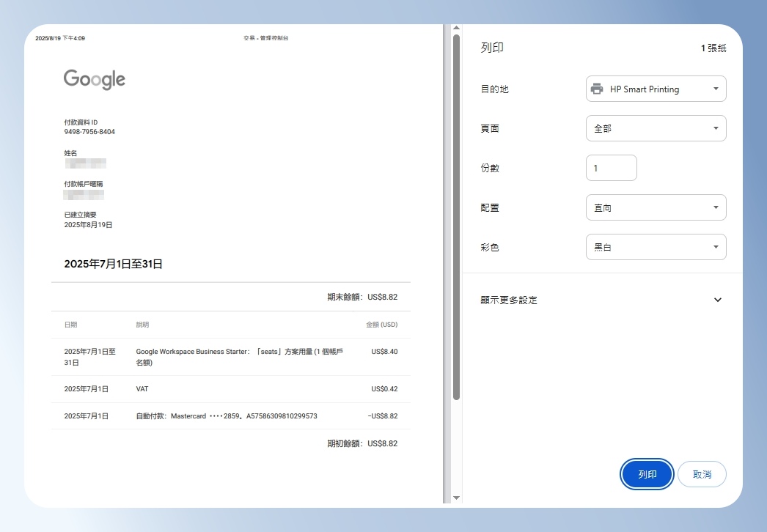The width and height of the screenshot is (767, 532).
Task: Click the 2025年7月1日至31日 heading in preview
Action: coord(113,264)
